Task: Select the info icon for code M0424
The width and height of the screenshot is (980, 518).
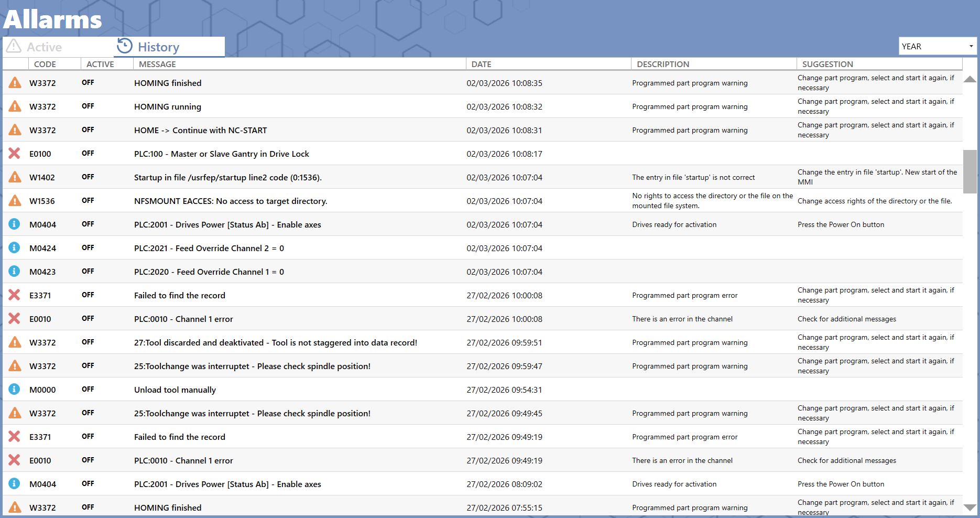Action: 15,247
